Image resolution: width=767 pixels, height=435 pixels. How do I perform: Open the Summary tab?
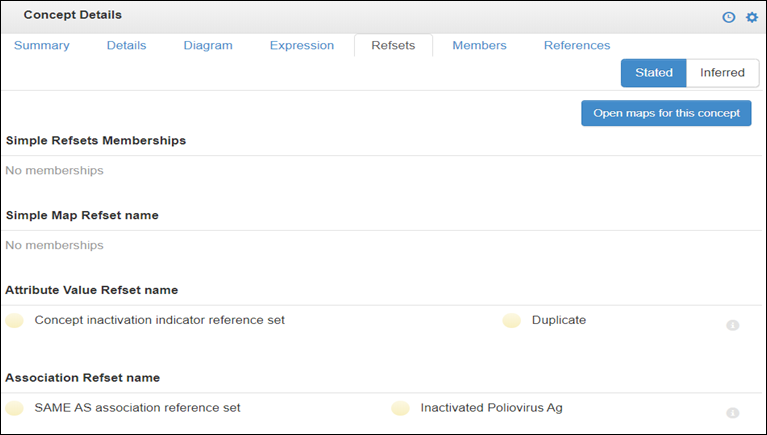point(42,46)
